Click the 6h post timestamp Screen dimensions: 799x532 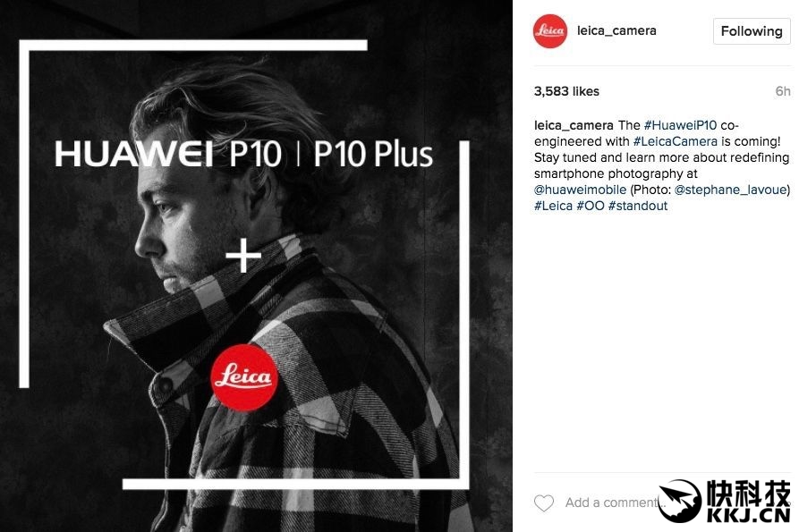783,91
